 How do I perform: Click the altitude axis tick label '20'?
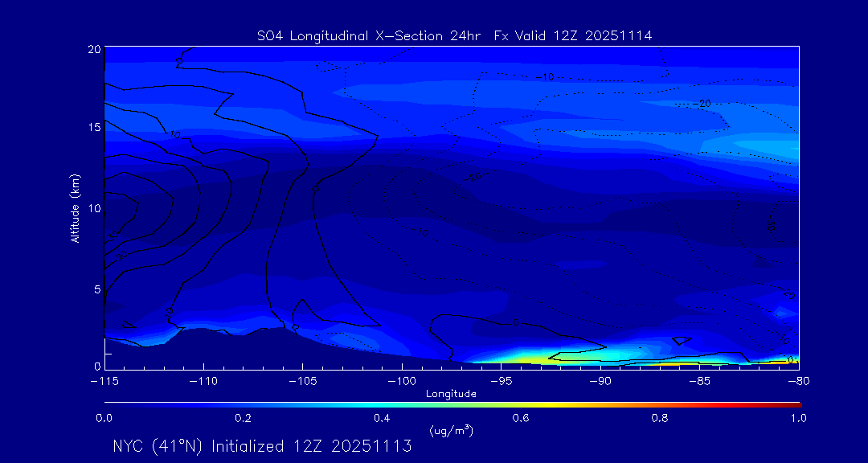point(93,48)
